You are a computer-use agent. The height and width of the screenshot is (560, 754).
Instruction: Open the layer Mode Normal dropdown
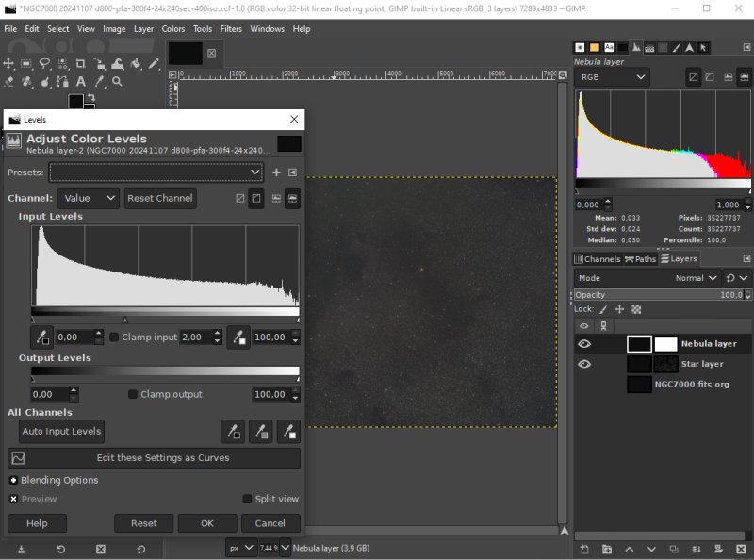pos(647,278)
